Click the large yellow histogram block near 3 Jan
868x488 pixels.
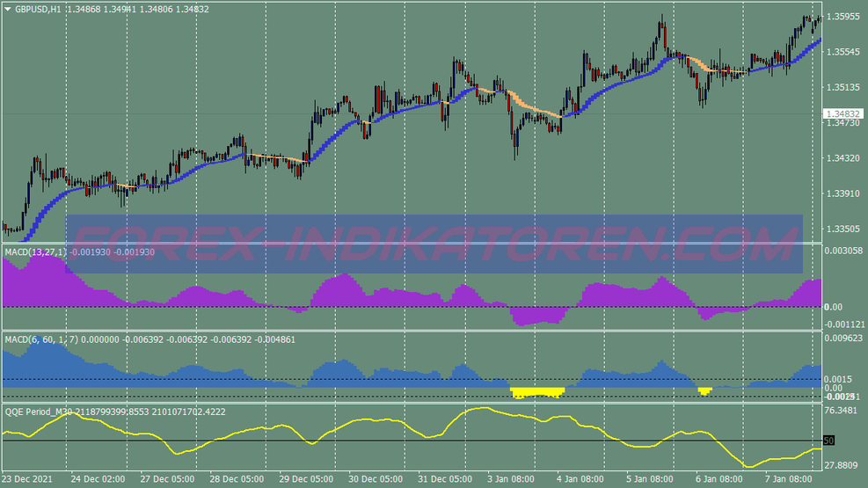pos(536,391)
